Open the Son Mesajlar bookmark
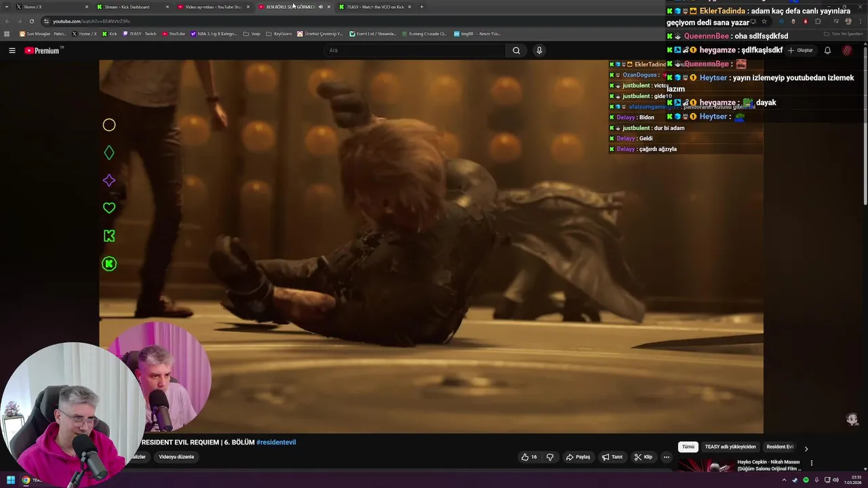Viewport: 868px width, 488px height. tap(43, 33)
